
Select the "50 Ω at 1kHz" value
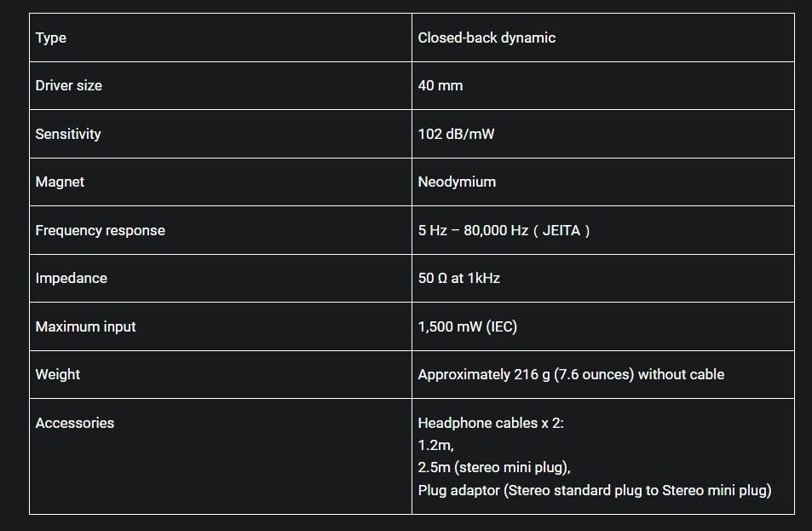(458, 278)
